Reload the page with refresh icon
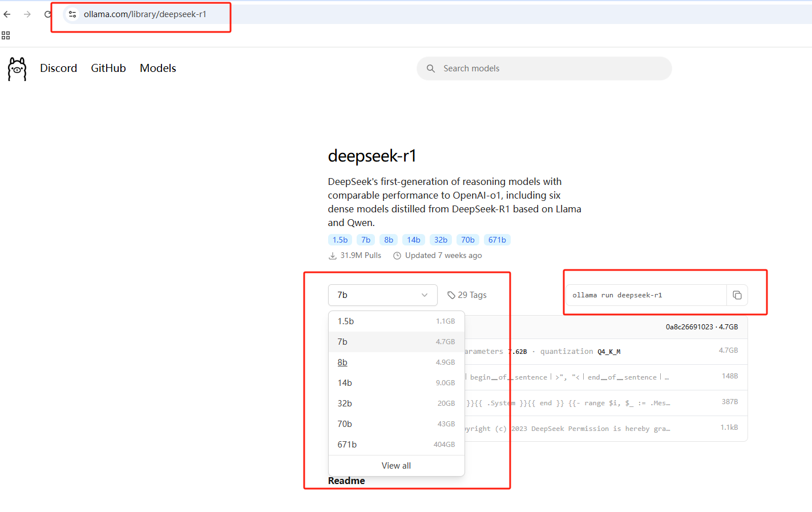Viewport: 812px width, 512px height. (47, 14)
